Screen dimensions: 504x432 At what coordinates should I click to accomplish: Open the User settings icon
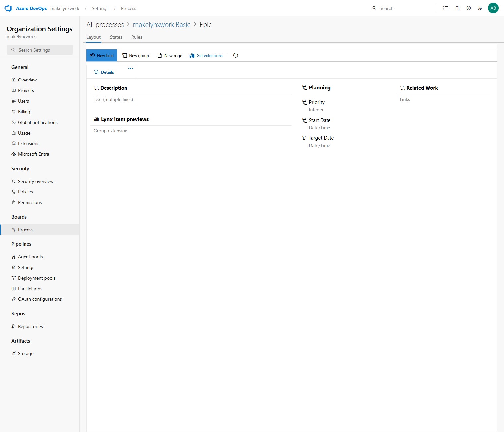coord(480,8)
